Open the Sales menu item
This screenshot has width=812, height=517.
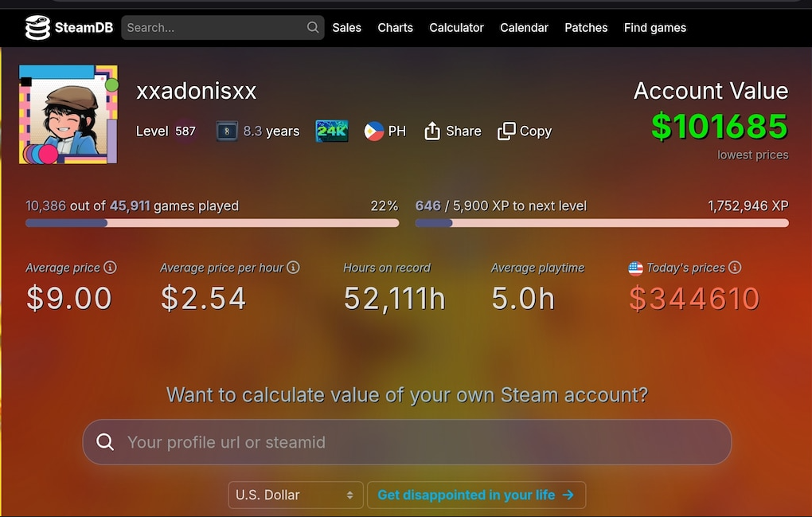tap(346, 27)
